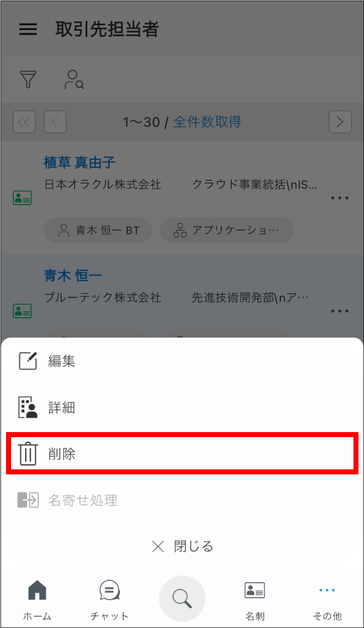Choose 削除 to delete the contact
Image resolution: width=364 pixels, height=628 pixels.
click(182, 453)
